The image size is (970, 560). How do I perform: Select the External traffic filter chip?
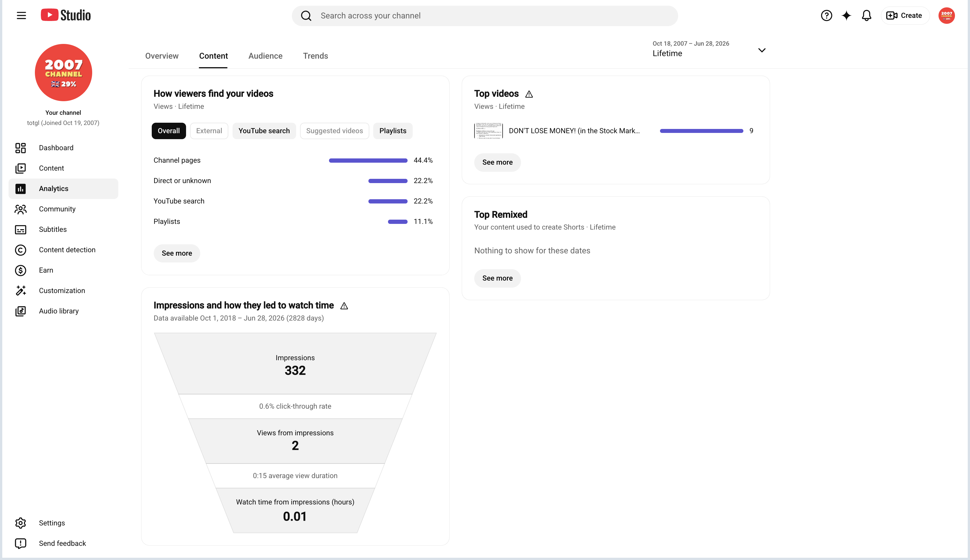209,131
